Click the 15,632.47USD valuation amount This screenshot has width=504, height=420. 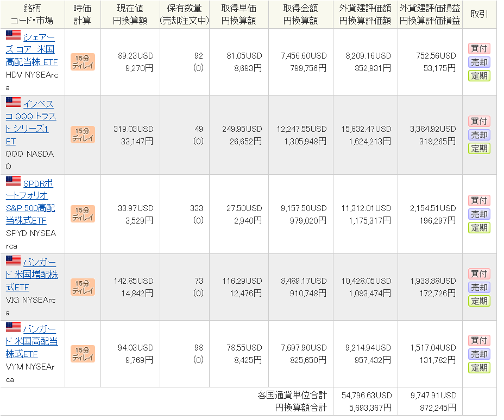pyautogui.click(x=367, y=129)
